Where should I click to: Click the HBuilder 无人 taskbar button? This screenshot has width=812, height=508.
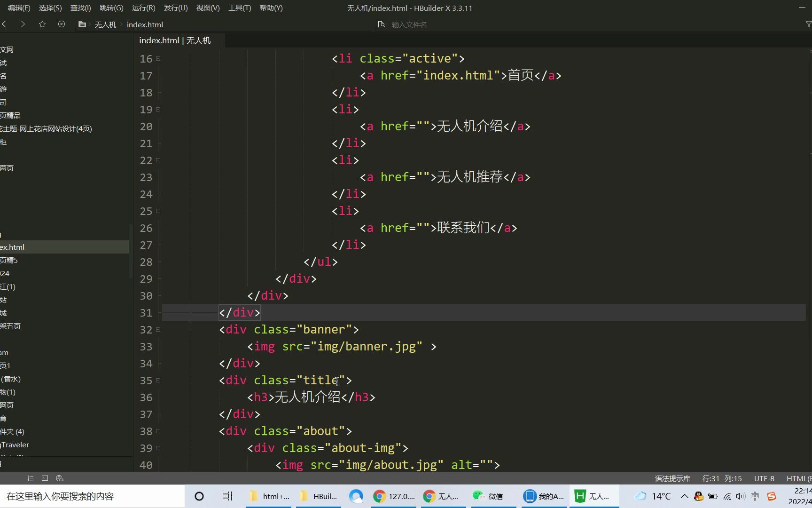[593, 496]
